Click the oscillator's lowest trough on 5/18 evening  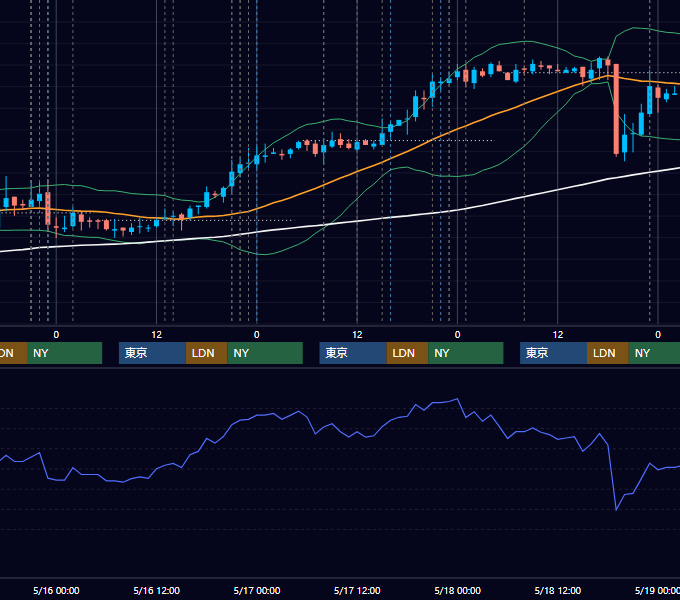616,510
